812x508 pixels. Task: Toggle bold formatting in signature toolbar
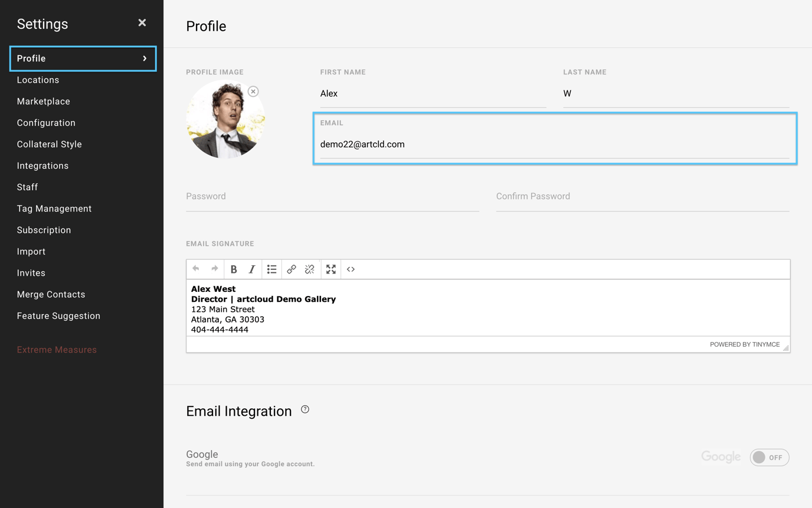[x=234, y=269]
